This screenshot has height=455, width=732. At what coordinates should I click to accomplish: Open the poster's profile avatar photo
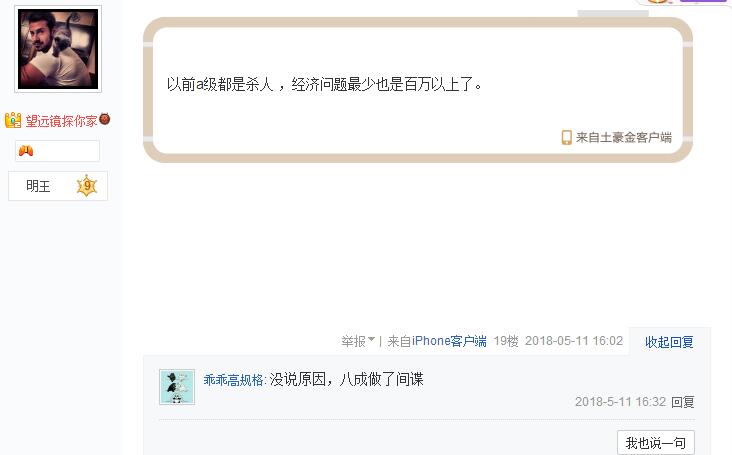[x=58, y=49]
